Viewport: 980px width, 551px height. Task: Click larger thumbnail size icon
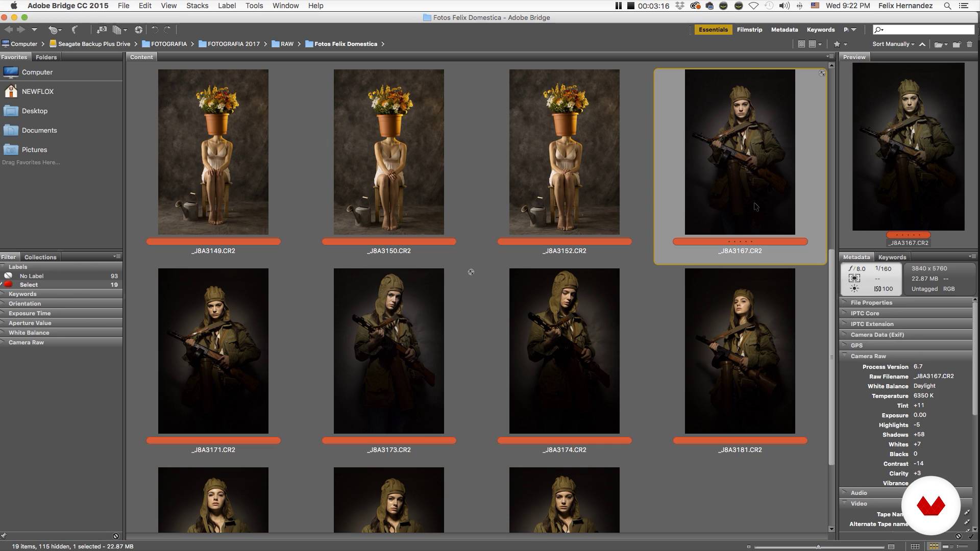pyautogui.click(x=891, y=546)
